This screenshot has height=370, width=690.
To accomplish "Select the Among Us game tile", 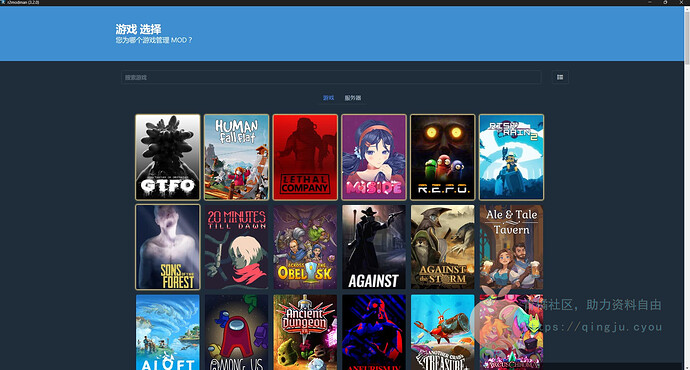I will (x=236, y=332).
